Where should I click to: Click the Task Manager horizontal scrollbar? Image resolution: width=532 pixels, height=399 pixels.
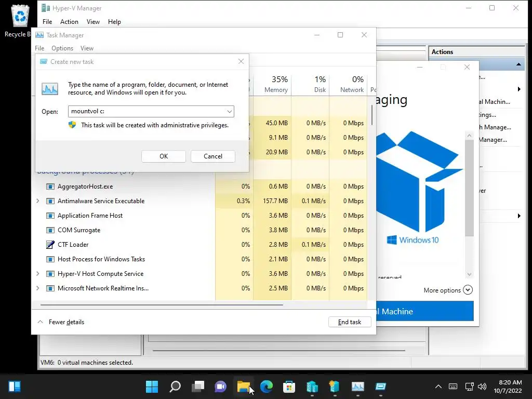click(162, 304)
